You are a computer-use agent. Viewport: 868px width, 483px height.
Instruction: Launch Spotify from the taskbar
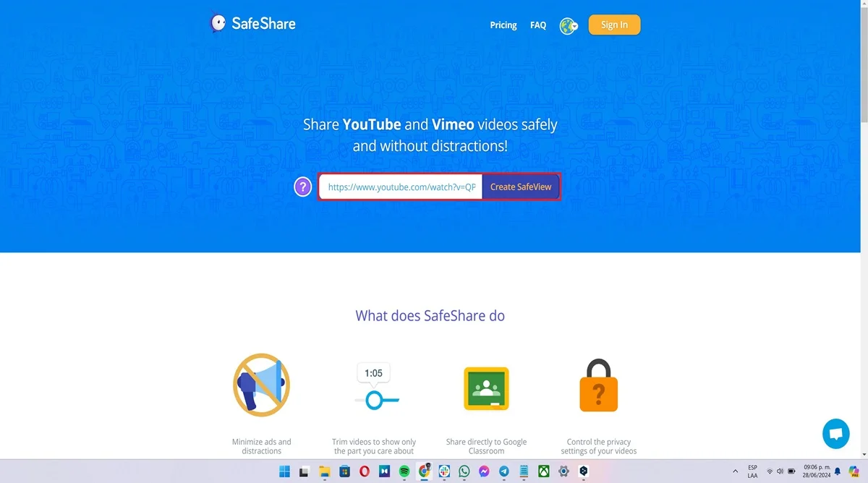click(404, 471)
